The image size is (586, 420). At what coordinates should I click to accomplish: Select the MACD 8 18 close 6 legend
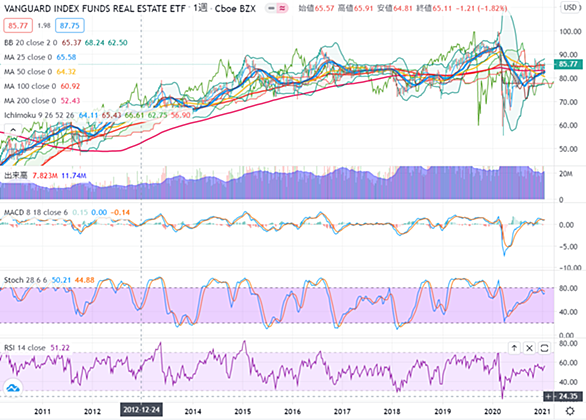point(36,213)
